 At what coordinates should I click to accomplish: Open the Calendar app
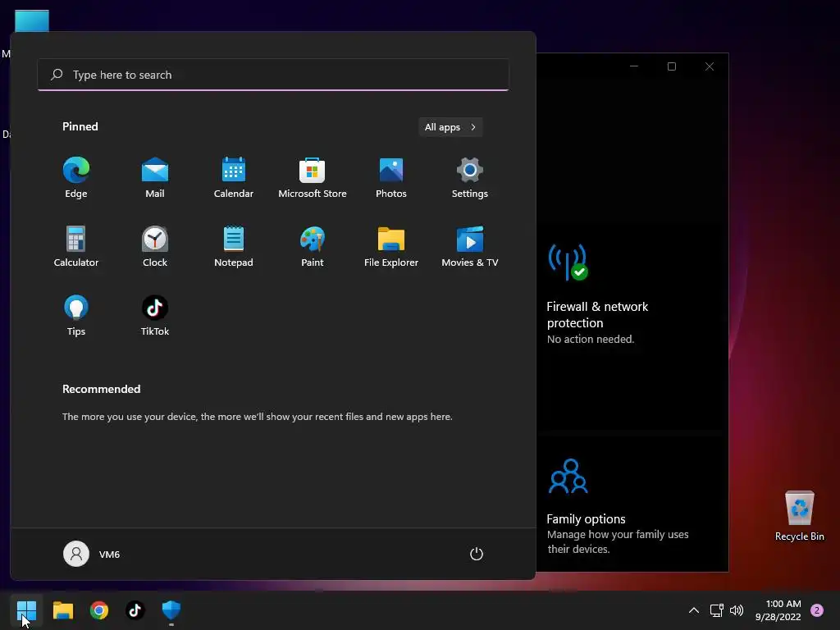coord(234,178)
